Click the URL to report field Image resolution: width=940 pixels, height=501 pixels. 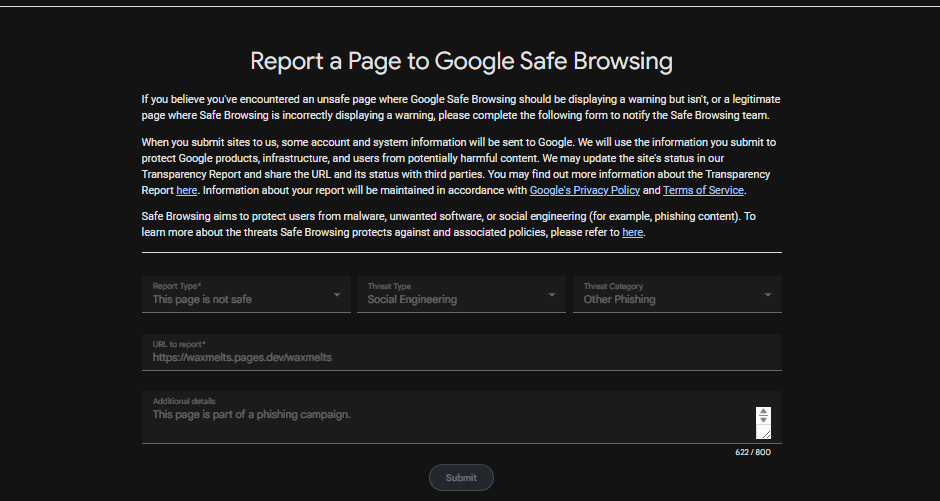tap(462, 352)
